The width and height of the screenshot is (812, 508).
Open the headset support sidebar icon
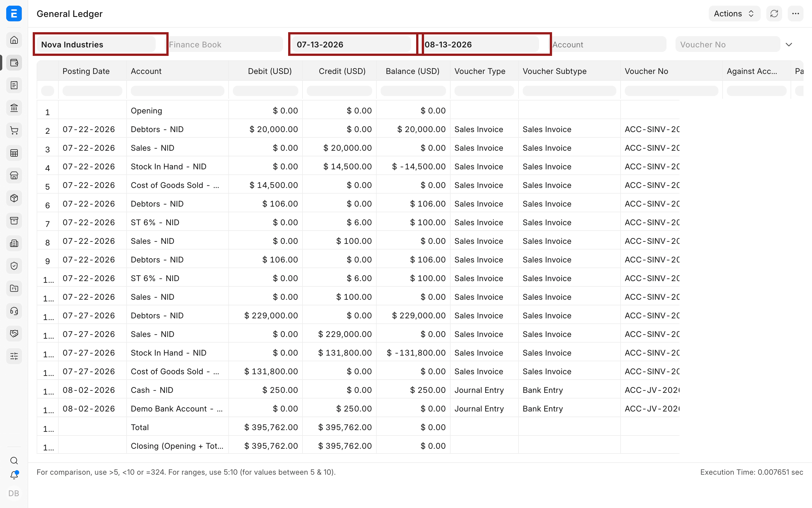[14, 311]
